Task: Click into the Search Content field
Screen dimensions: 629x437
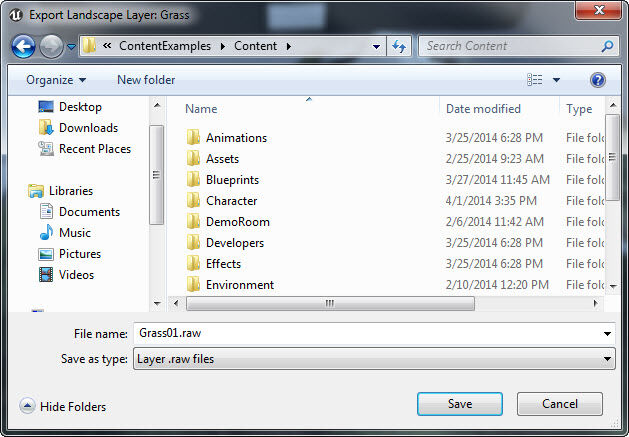Action: point(508,46)
